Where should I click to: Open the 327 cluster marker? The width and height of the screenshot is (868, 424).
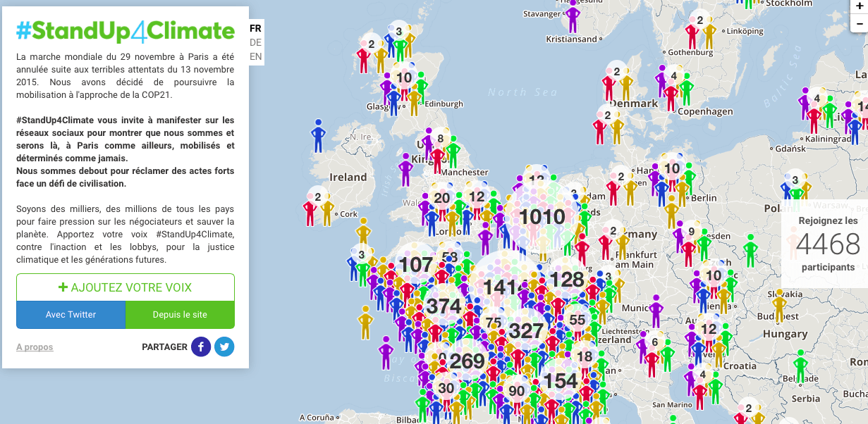pyautogui.click(x=526, y=330)
